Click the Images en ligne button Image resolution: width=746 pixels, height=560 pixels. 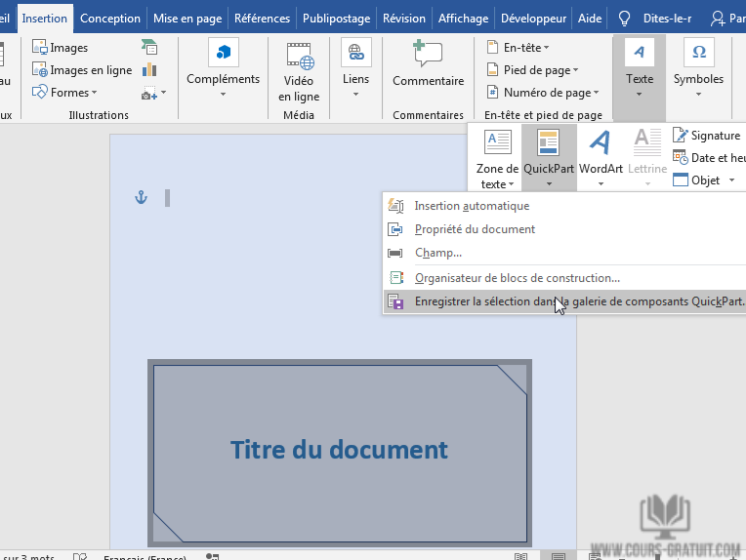click(x=82, y=70)
